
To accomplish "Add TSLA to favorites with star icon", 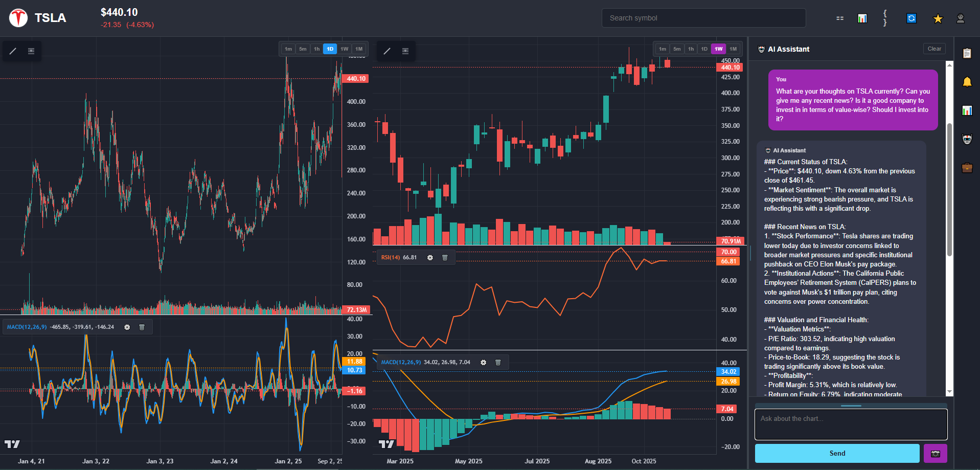I will click(938, 18).
